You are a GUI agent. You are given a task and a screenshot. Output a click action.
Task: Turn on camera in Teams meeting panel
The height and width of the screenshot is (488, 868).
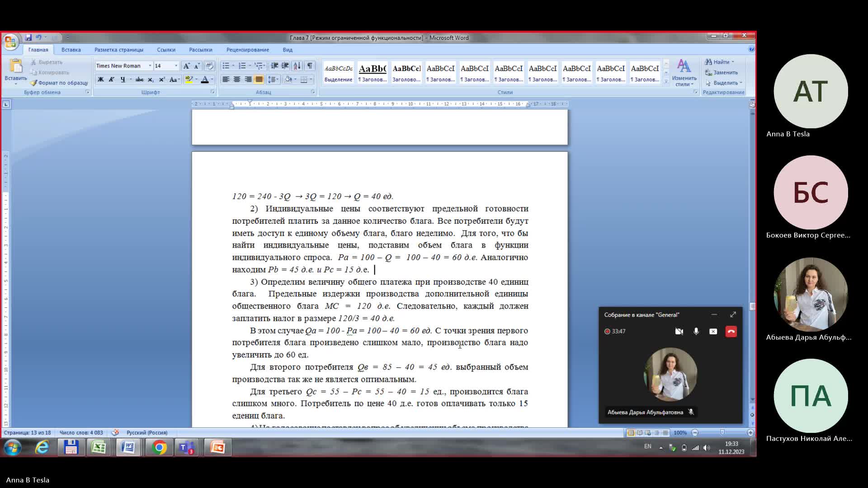click(x=679, y=332)
